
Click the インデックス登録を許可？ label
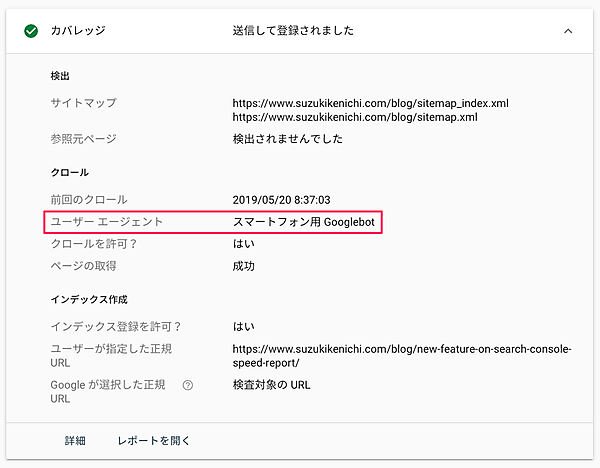(116, 327)
